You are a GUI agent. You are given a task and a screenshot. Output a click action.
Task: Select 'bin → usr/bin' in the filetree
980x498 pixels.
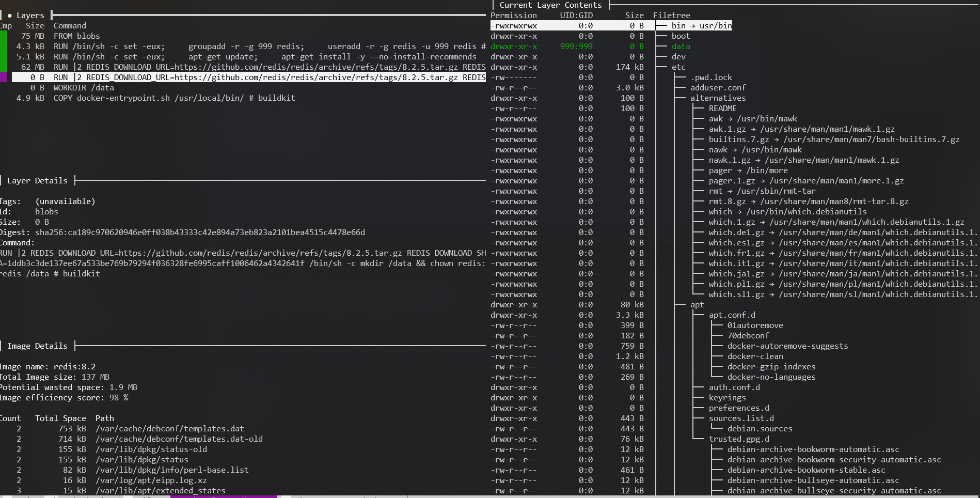click(702, 26)
